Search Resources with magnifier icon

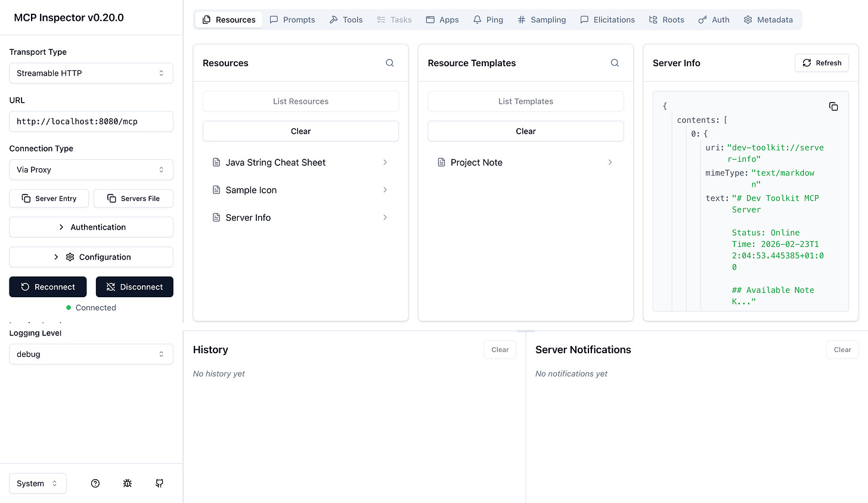tap(389, 63)
